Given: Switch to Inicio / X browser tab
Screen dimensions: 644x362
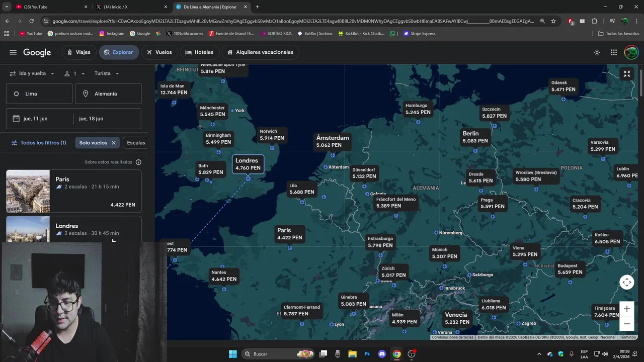Looking at the screenshot, I should tap(131, 7).
